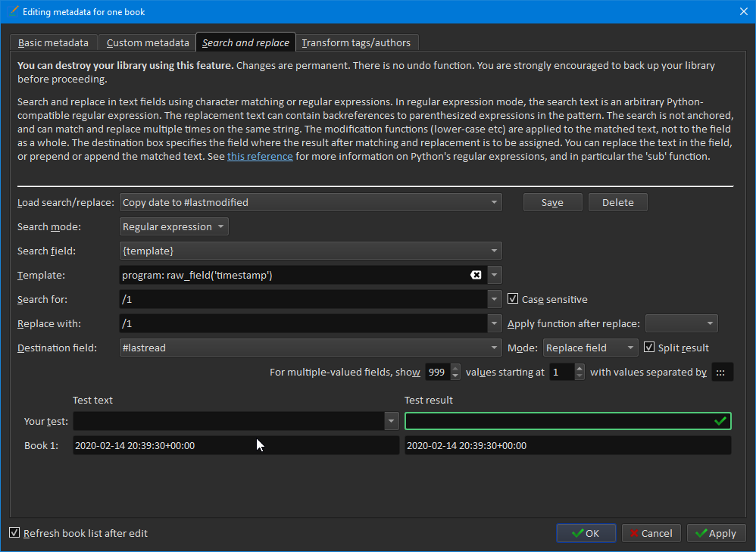
Task: Switch to the Custom metadata tab
Action: pos(147,43)
